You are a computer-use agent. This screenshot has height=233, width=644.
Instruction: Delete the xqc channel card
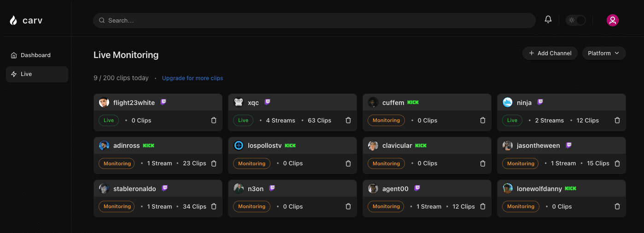(x=348, y=120)
